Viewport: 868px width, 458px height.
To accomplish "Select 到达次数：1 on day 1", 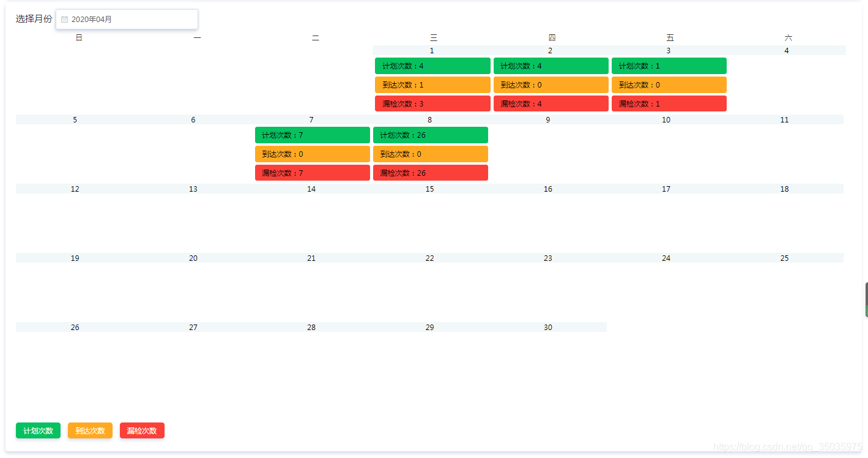I will [432, 84].
